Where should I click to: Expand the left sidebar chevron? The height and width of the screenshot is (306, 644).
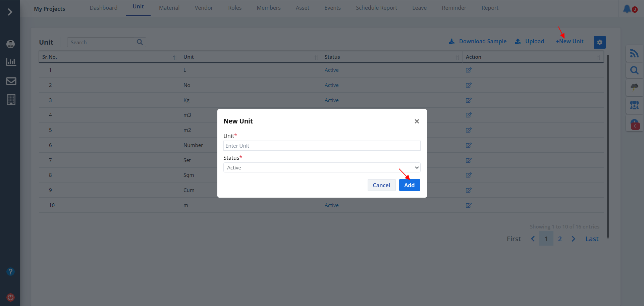point(10,12)
